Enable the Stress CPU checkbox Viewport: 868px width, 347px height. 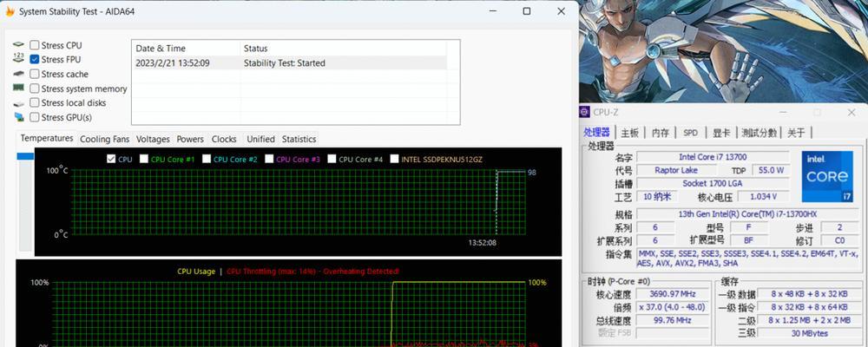pyautogui.click(x=35, y=45)
